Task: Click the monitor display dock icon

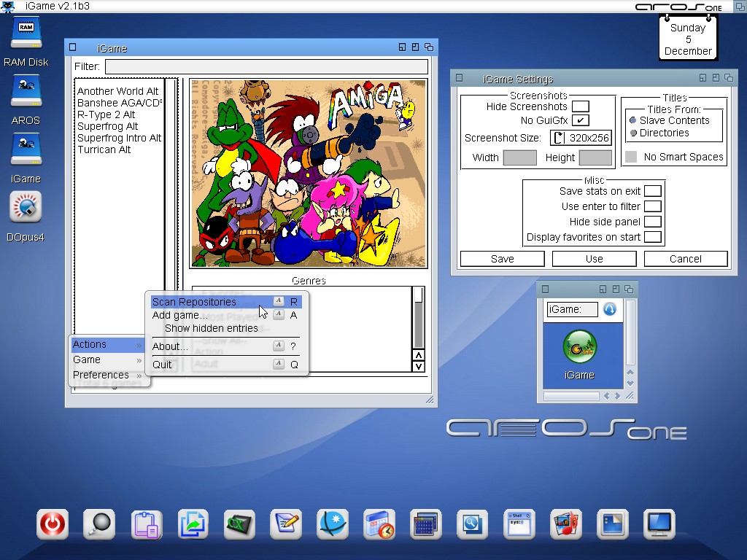Action: coord(659,524)
